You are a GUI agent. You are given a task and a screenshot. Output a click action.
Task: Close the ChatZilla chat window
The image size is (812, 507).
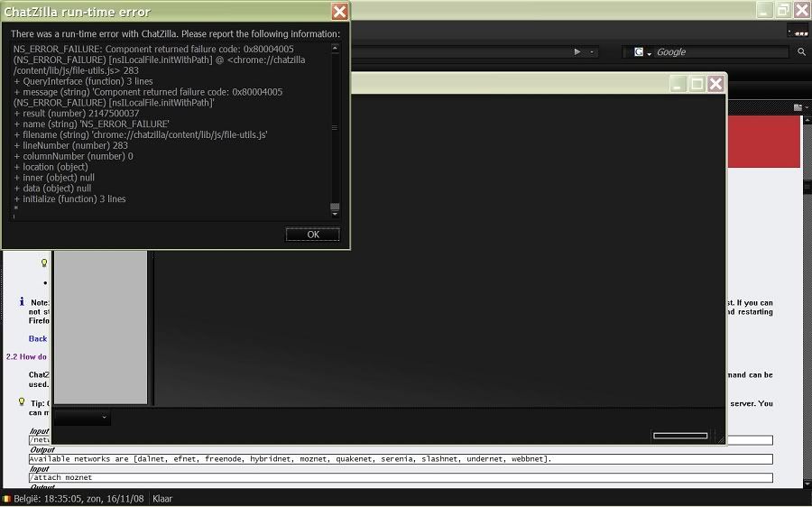[x=715, y=83]
